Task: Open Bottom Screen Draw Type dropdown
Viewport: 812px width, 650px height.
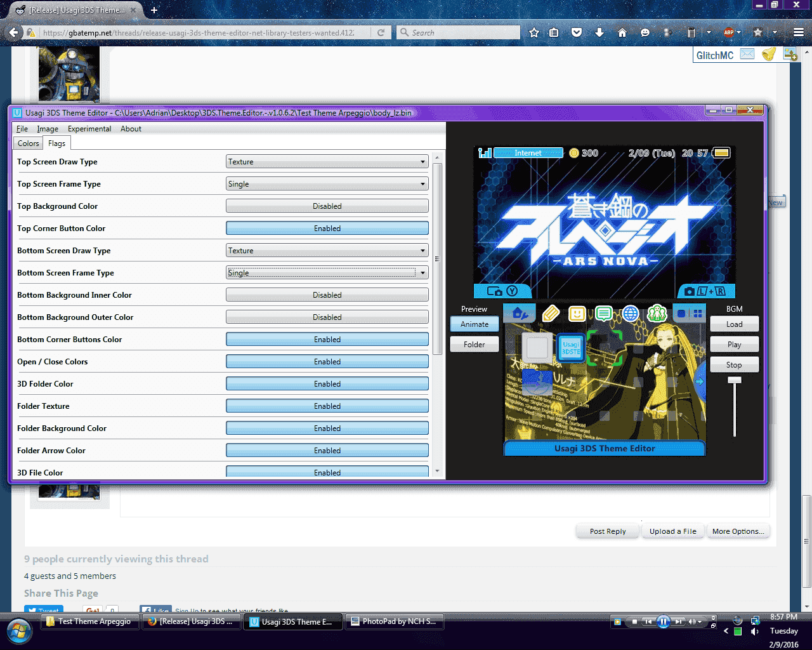Action: [327, 251]
